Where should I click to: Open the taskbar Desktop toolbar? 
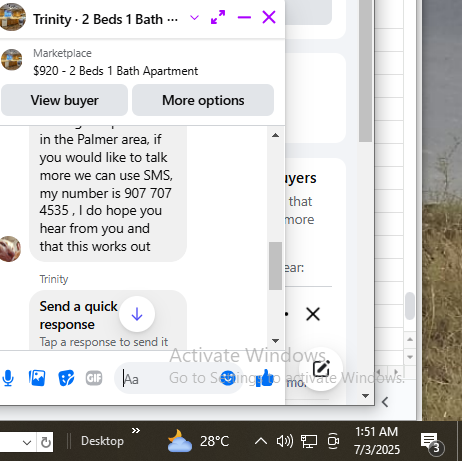click(x=102, y=441)
